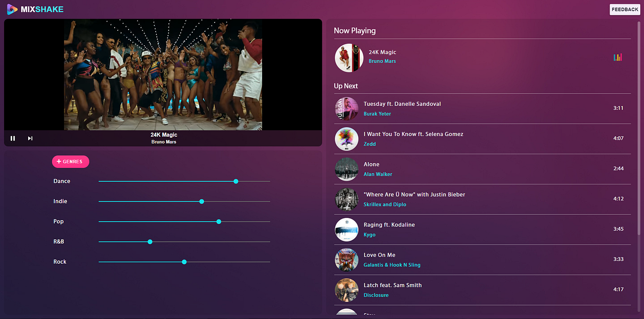Viewport: 644px width, 319px height.
Task: Adjust the Pop genre slider handle
Action: point(218,222)
